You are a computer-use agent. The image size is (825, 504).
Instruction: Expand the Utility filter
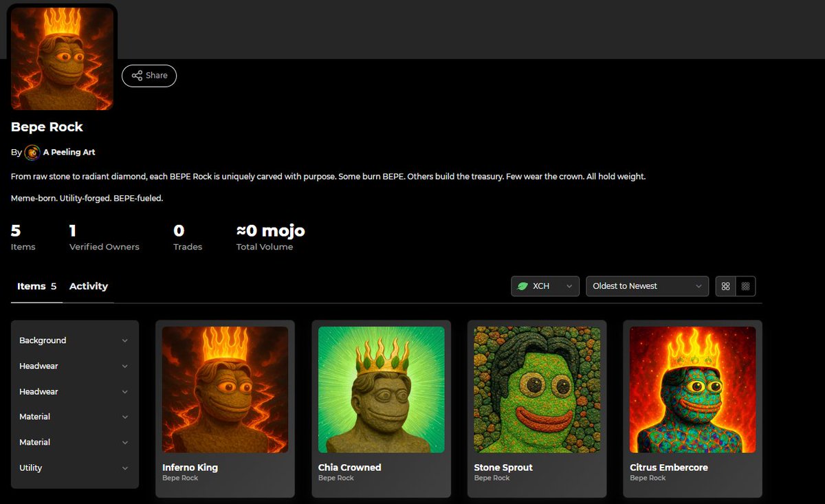74,468
